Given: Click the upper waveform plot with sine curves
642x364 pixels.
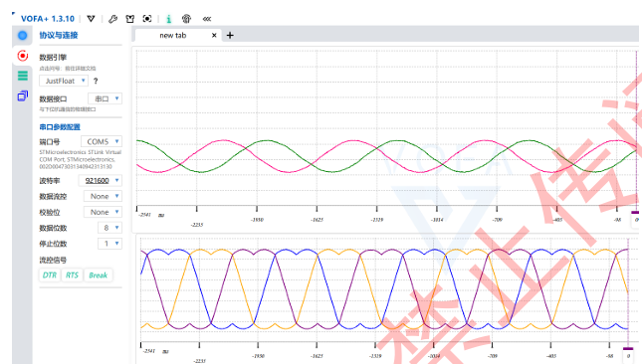Looking at the screenshot, I should (x=387, y=127).
